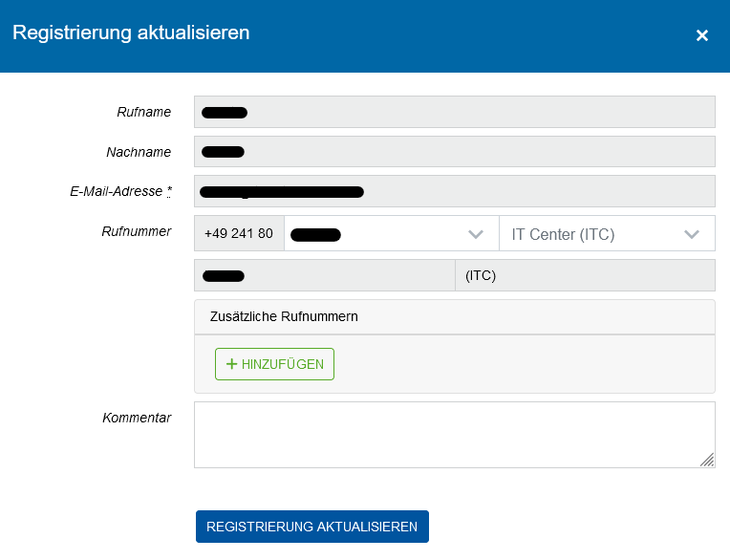Click the chevron of the phone number dropdown
This screenshot has height=560, width=730.
(x=475, y=234)
